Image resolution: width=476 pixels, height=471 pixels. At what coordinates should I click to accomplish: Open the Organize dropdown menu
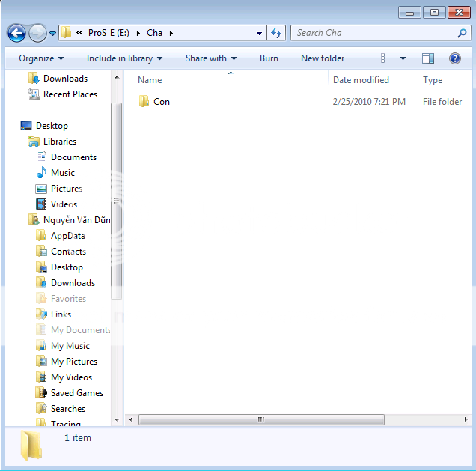point(41,58)
